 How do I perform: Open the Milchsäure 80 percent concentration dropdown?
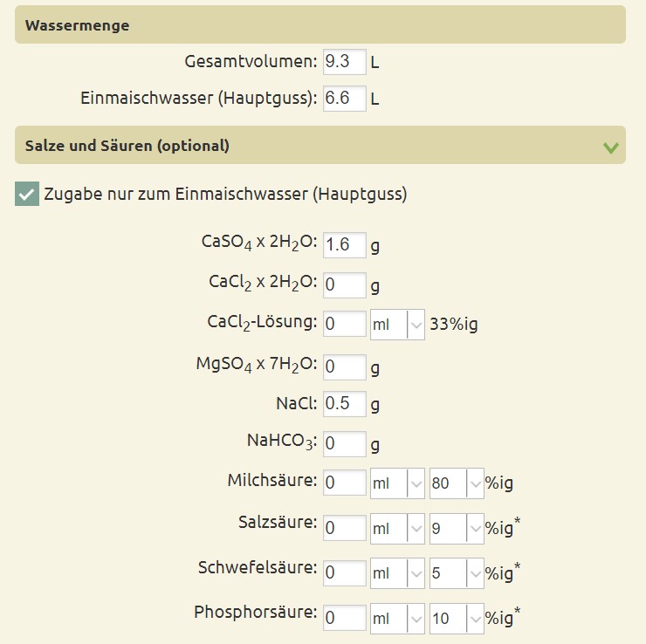tap(456, 483)
